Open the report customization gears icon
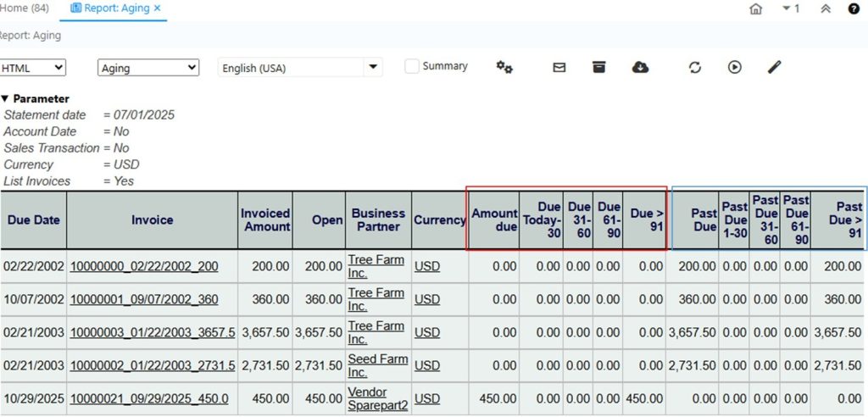Screen dimensions: 868x417 [504, 68]
